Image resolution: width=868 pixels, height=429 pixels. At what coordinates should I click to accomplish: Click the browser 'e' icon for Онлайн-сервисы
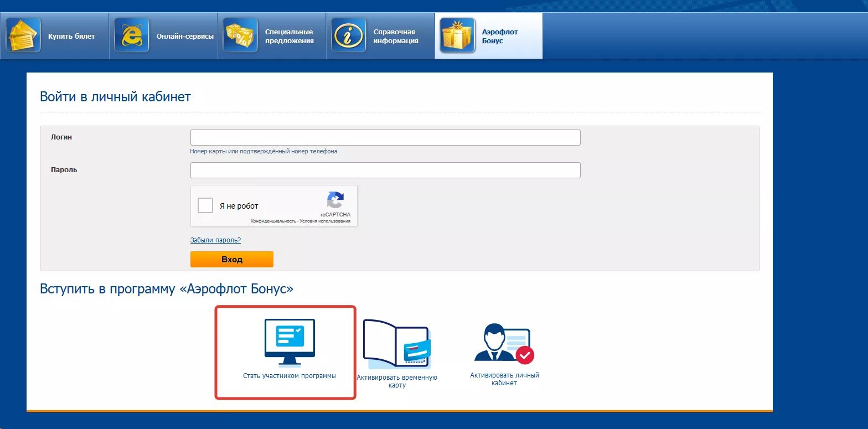[132, 35]
